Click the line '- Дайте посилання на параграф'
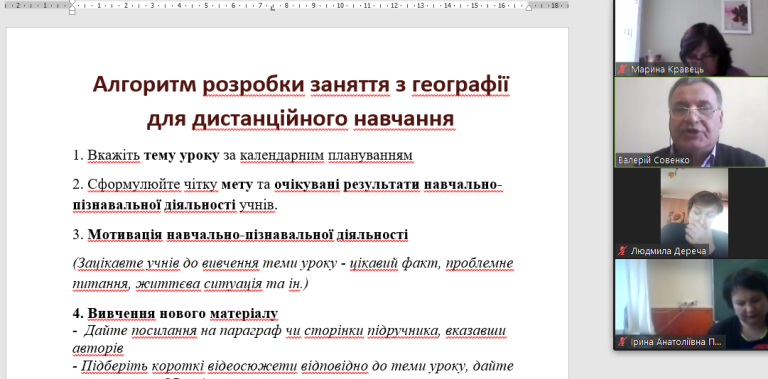The width and height of the screenshot is (768, 379). point(289,332)
